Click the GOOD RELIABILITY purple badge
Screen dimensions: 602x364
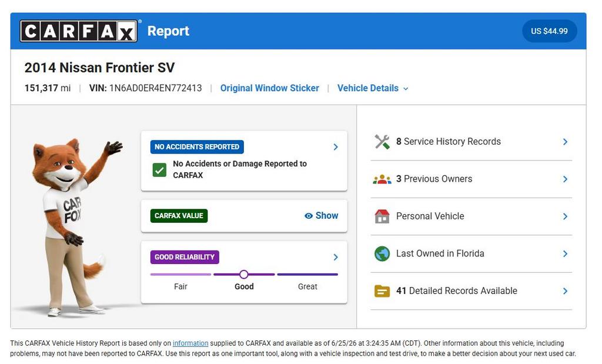185,257
